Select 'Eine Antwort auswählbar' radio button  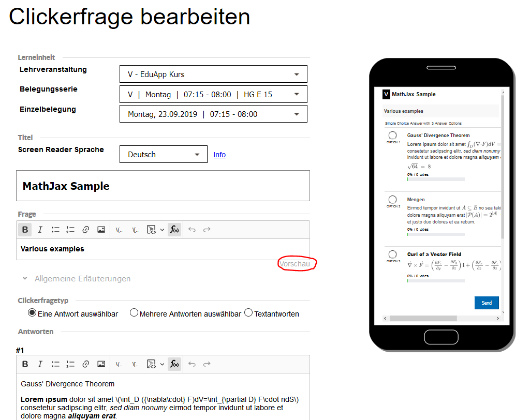[32, 313]
